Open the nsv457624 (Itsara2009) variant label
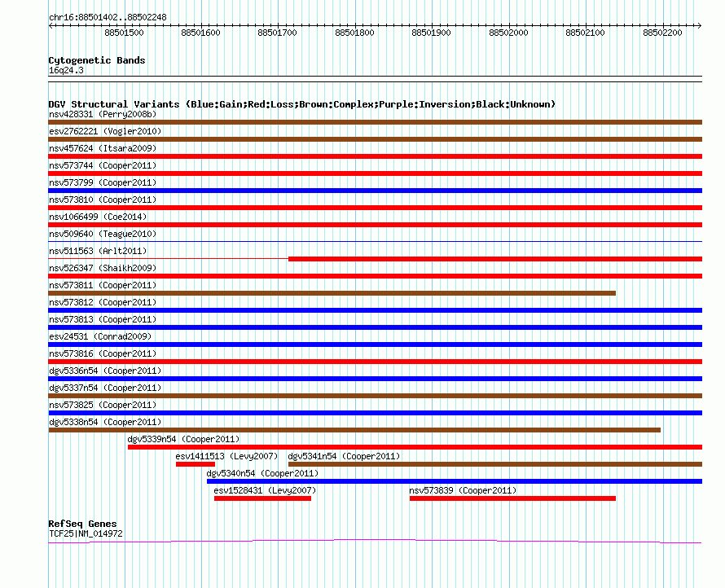 pos(103,148)
